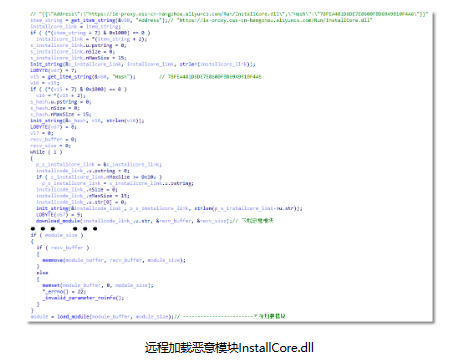
Task: Click the LOBYTE(v67) = 9 line
Action: pyautogui.click(x=59, y=215)
